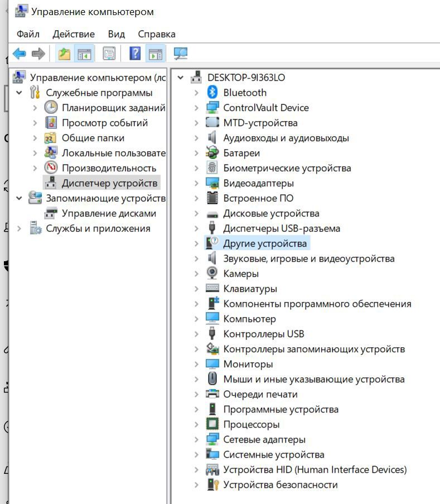The height and width of the screenshot is (504, 440).
Task: Click the Контроллеры USB plug icon
Action: click(x=212, y=334)
